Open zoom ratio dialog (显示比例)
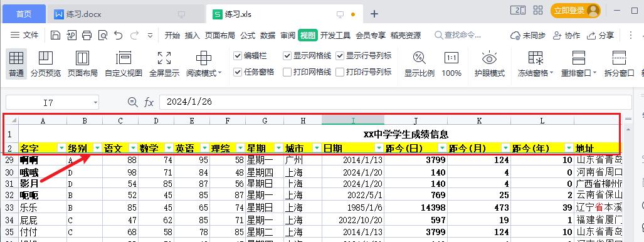The width and height of the screenshot is (644, 242). coord(420,64)
